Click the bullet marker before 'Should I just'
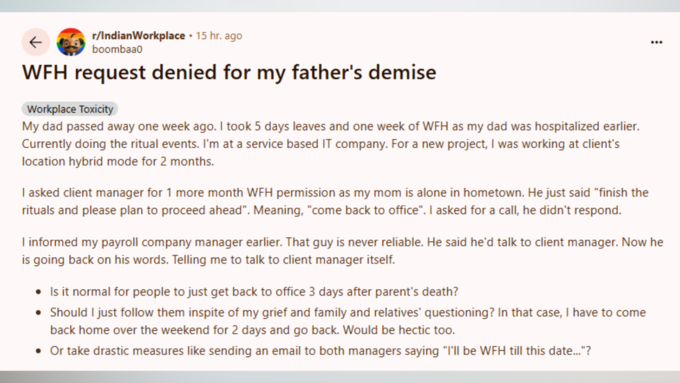 coord(39,313)
